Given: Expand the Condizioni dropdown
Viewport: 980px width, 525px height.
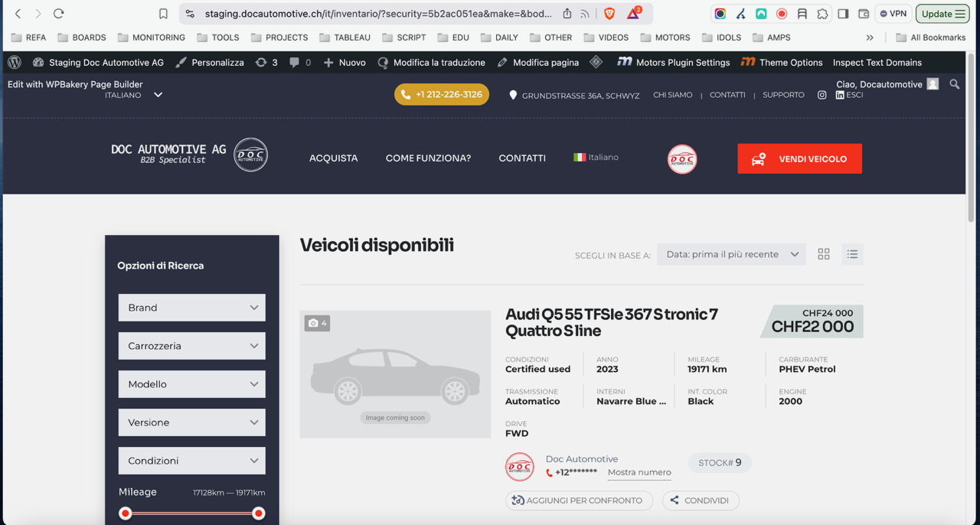Looking at the screenshot, I should (x=192, y=461).
